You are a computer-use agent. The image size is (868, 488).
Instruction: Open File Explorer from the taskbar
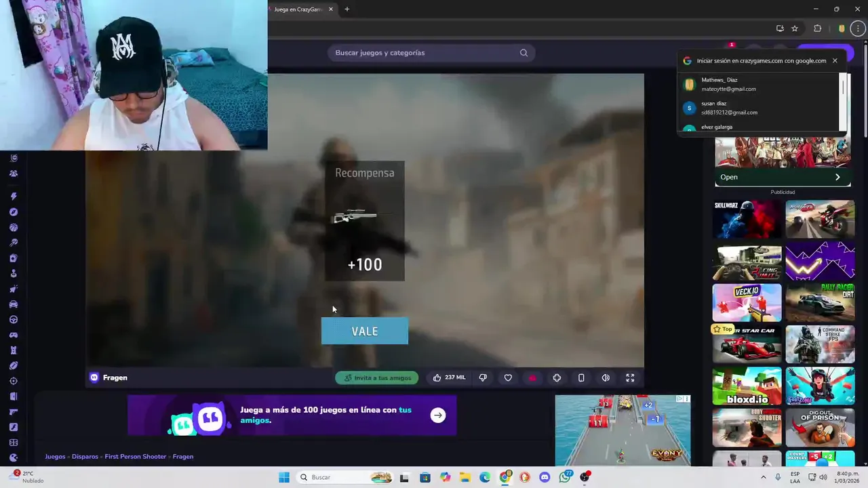coord(465,477)
